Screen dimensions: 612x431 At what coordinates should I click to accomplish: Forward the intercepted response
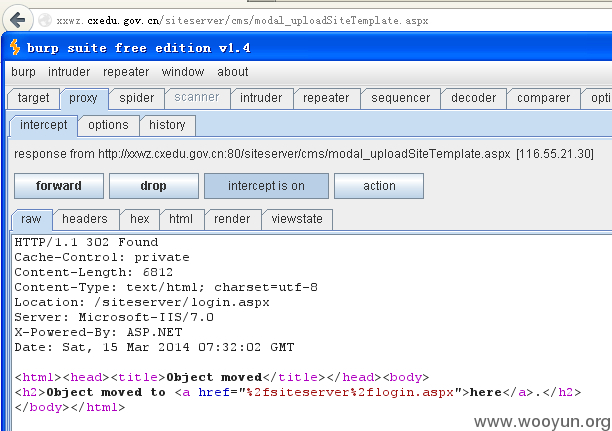click(59, 186)
